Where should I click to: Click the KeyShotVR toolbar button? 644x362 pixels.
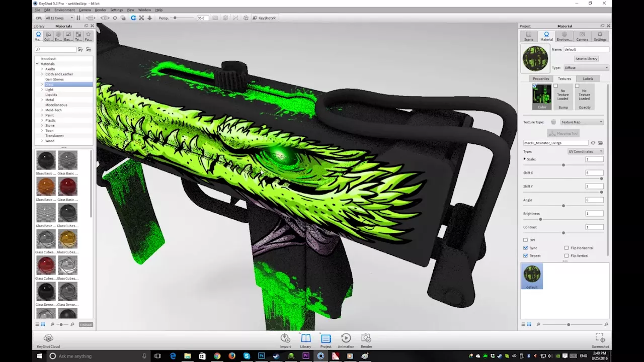pos(264,18)
